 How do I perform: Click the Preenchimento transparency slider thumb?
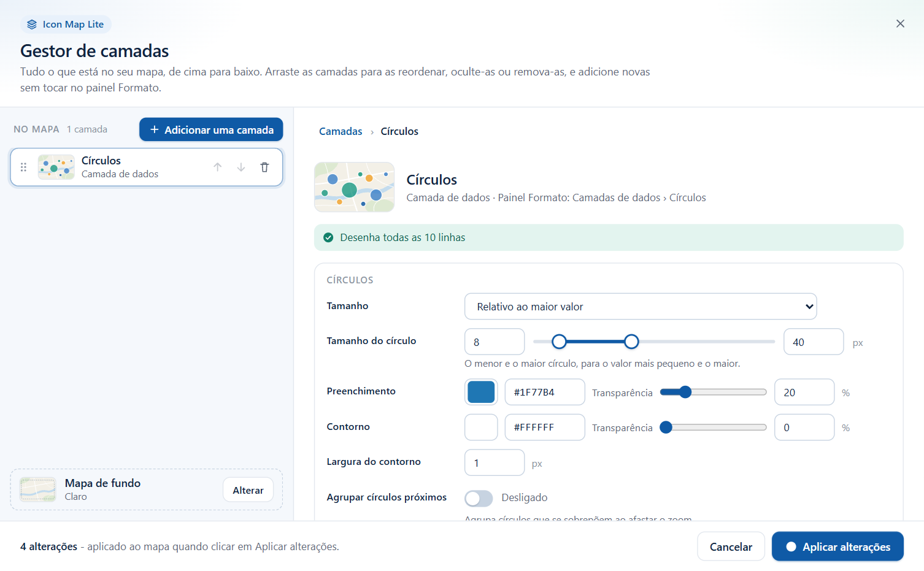point(685,392)
